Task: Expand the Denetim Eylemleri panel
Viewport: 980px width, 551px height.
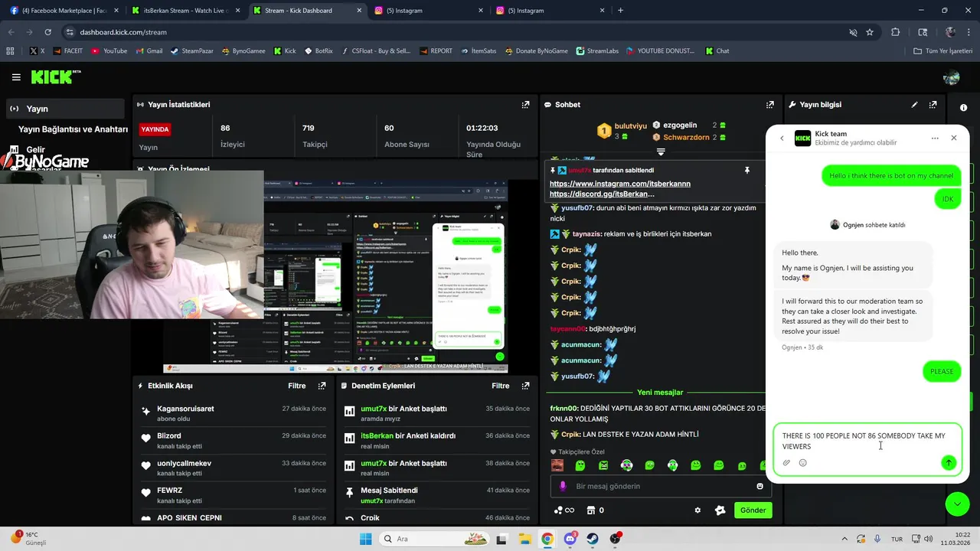Action: point(525,386)
